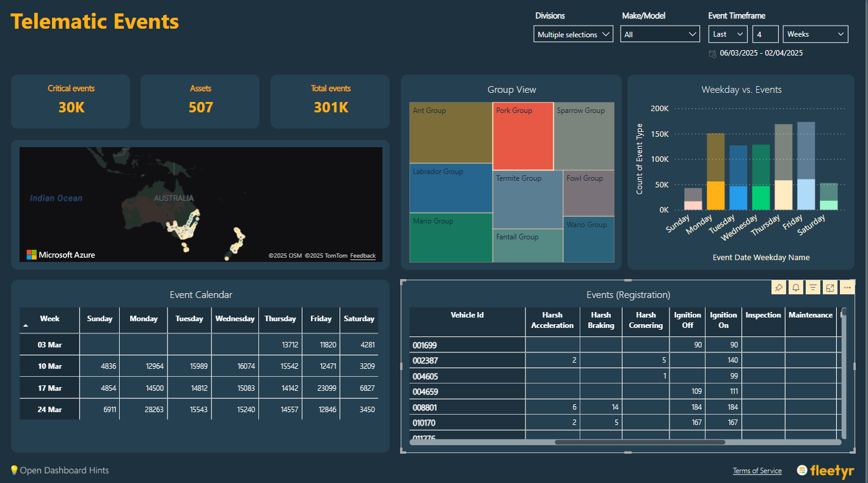Image resolution: width=868 pixels, height=483 pixels.
Task: Pin the Events (Registration) visual
Action: (779, 288)
